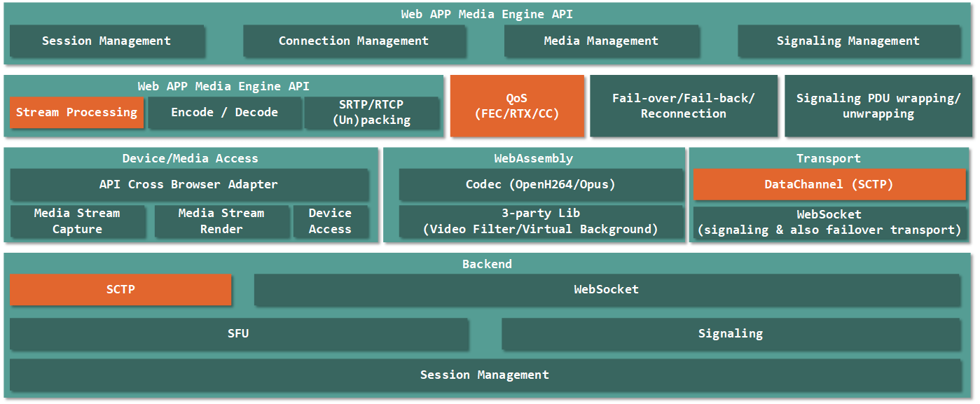Select the orange DataChannel (SCTP) block
The width and height of the screenshot is (980, 404).
[x=829, y=185]
